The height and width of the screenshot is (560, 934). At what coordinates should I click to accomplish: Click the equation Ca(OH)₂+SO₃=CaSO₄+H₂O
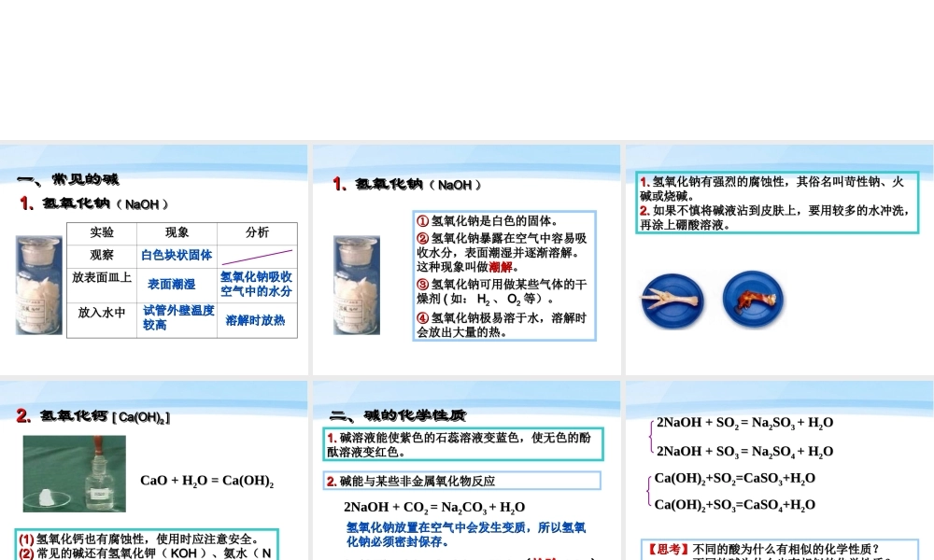click(735, 505)
